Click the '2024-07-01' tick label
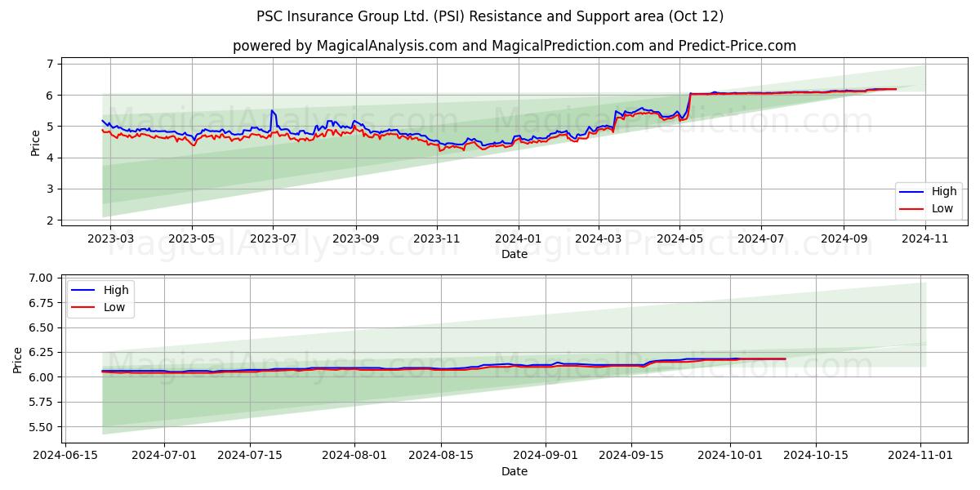Screen dimensions: 980x490 point(164,455)
